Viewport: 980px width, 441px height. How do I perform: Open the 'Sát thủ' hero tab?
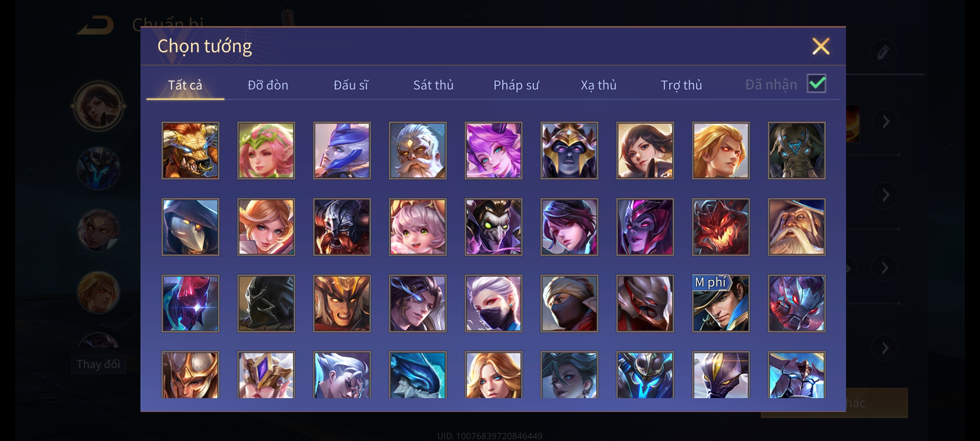433,85
